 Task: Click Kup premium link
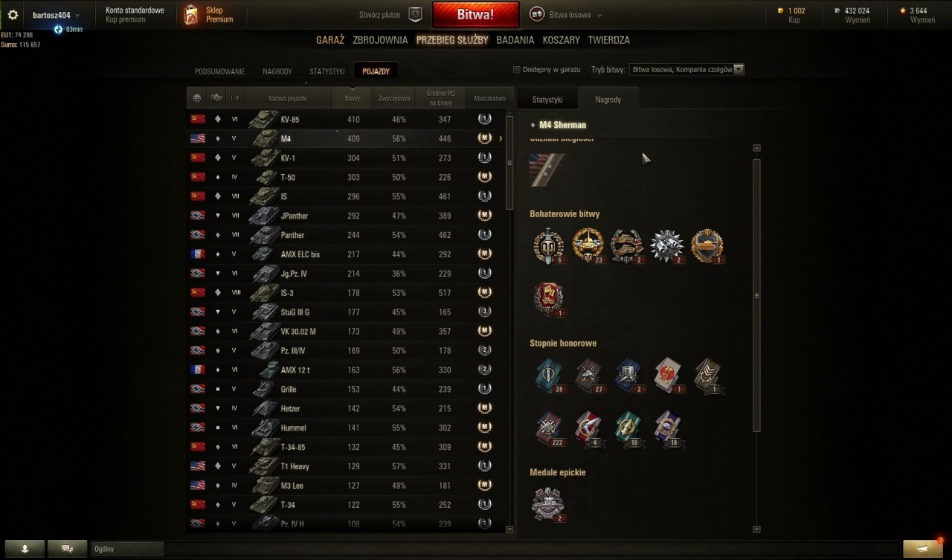[x=126, y=19]
